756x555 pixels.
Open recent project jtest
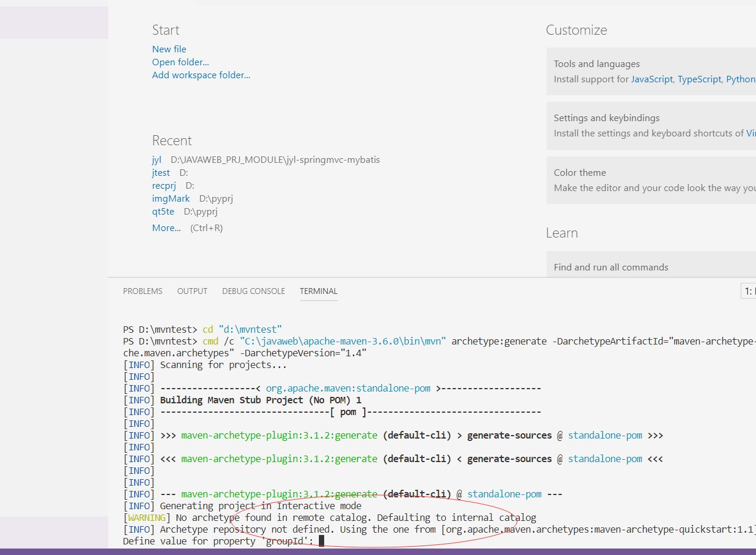161,172
